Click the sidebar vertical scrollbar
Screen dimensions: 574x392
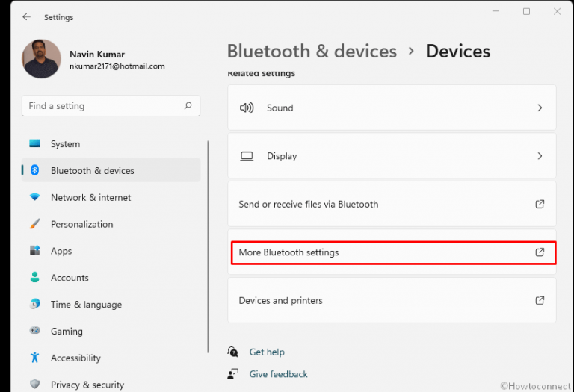[208, 247]
